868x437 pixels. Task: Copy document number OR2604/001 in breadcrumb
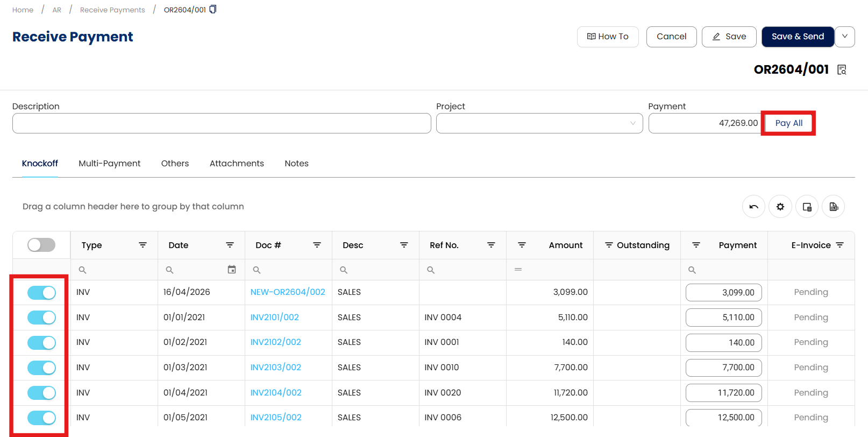click(x=213, y=9)
